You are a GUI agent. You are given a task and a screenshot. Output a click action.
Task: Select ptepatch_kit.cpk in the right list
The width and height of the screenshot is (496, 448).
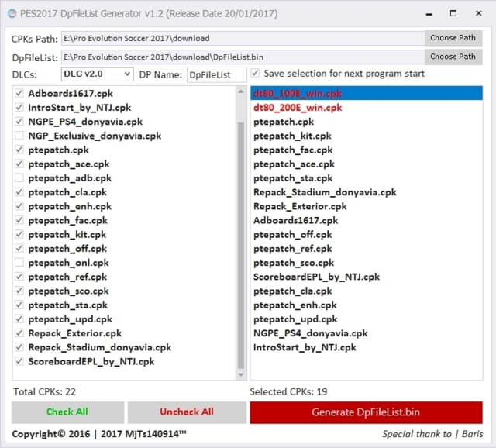click(x=367, y=136)
